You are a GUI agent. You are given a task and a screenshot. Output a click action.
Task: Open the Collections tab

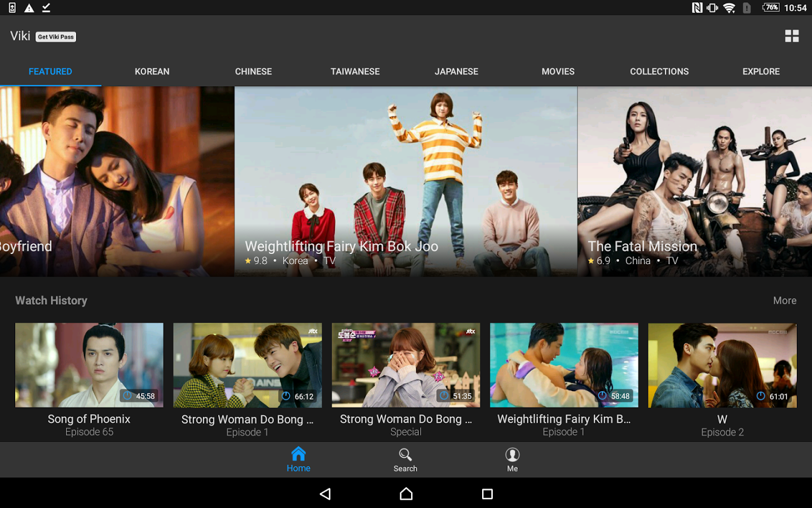pyautogui.click(x=659, y=72)
